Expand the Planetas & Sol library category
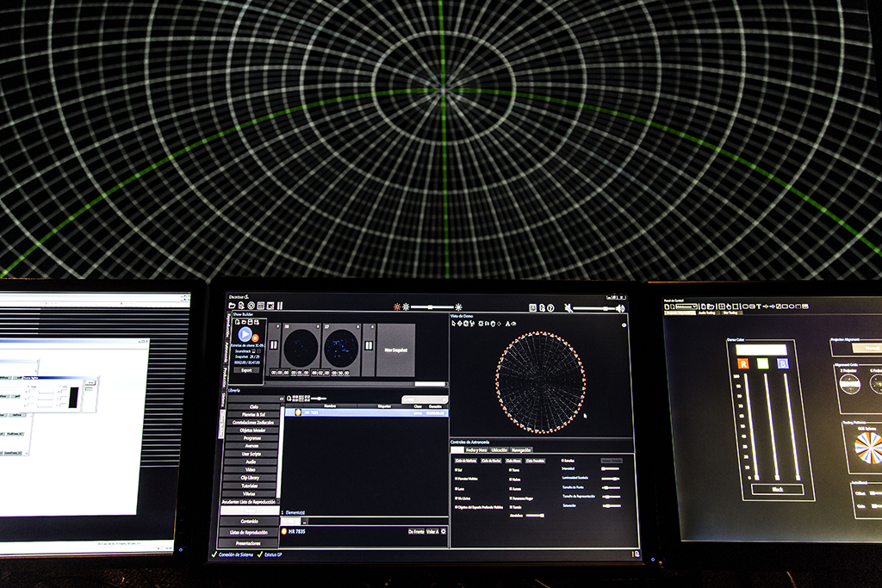The width and height of the screenshot is (882, 588). point(253,414)
